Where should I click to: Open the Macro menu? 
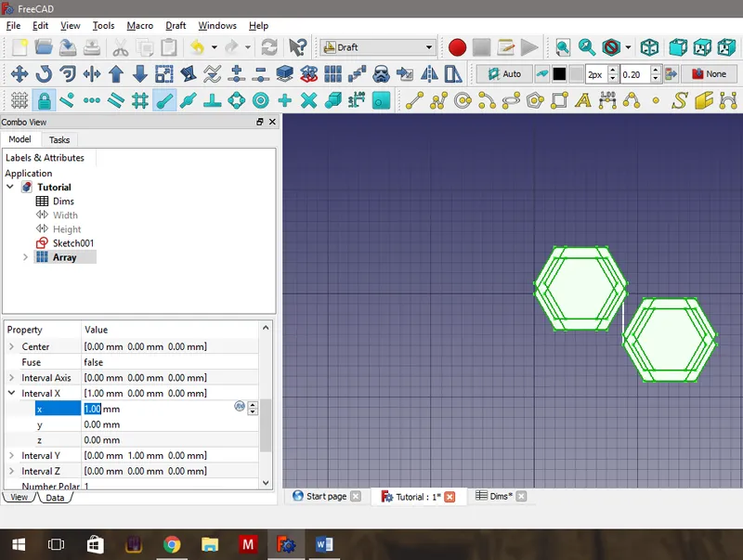click(x=139, y=25)
